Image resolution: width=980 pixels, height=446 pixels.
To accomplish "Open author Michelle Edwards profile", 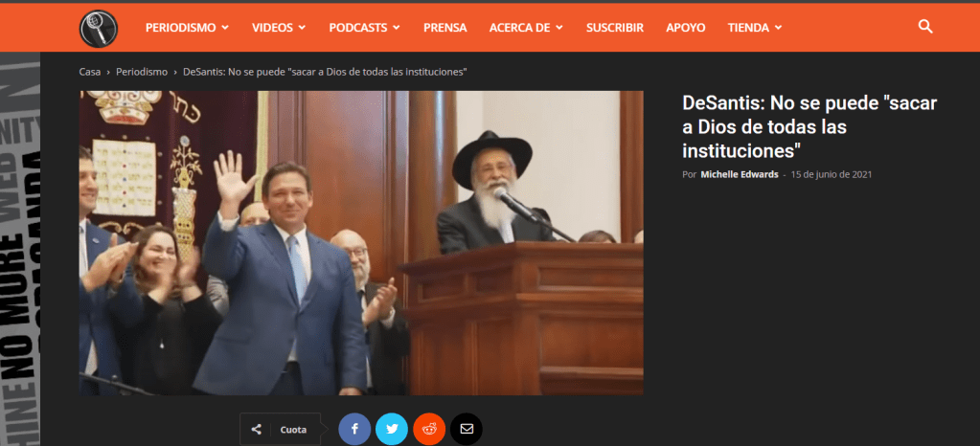I will click(741, 175).
